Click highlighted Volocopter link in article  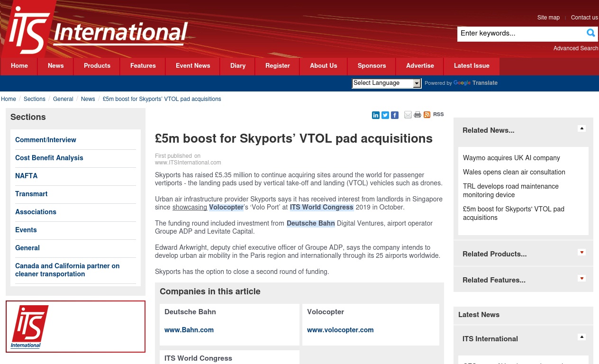pyautogui.click(x=226, y=207)
